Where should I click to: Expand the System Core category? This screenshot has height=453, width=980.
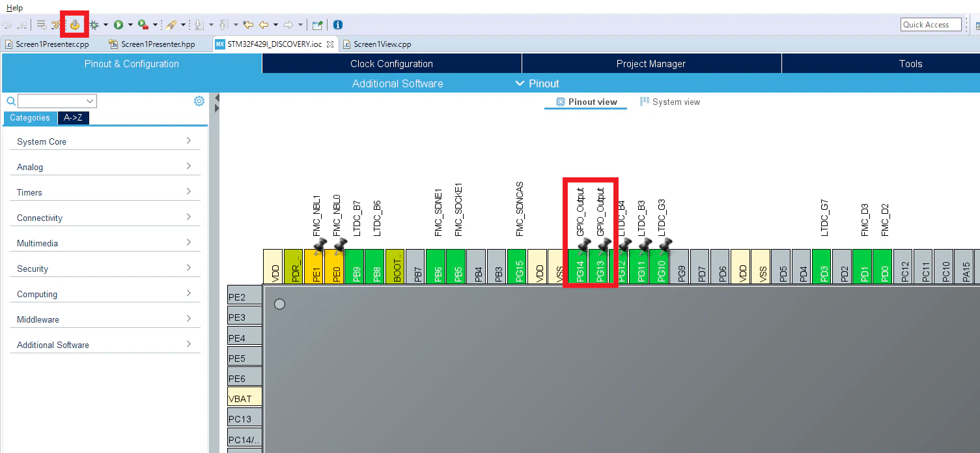pyautogui.click(x=104, y=141)
